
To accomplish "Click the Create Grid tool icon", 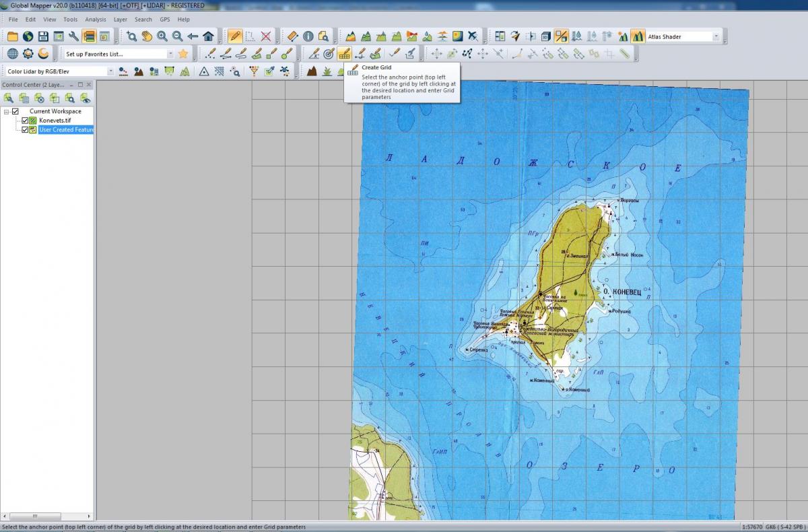I will pos(344,54).
